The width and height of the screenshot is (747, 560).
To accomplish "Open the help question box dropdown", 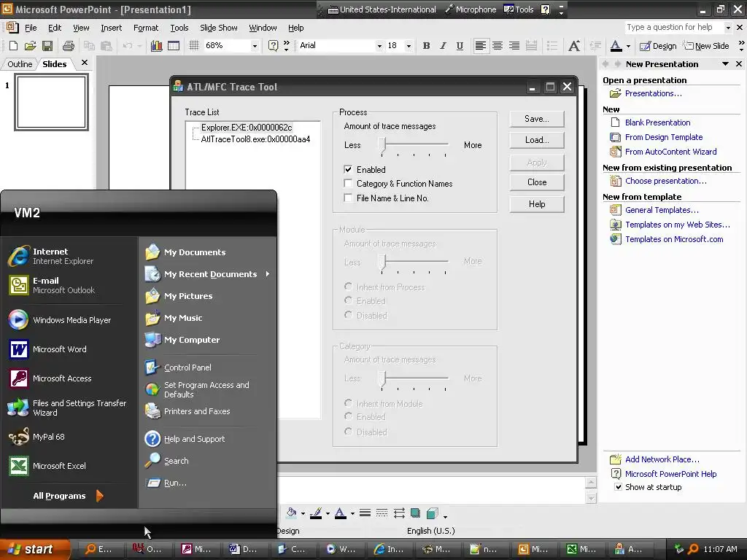I will click(x=728, y=28).
